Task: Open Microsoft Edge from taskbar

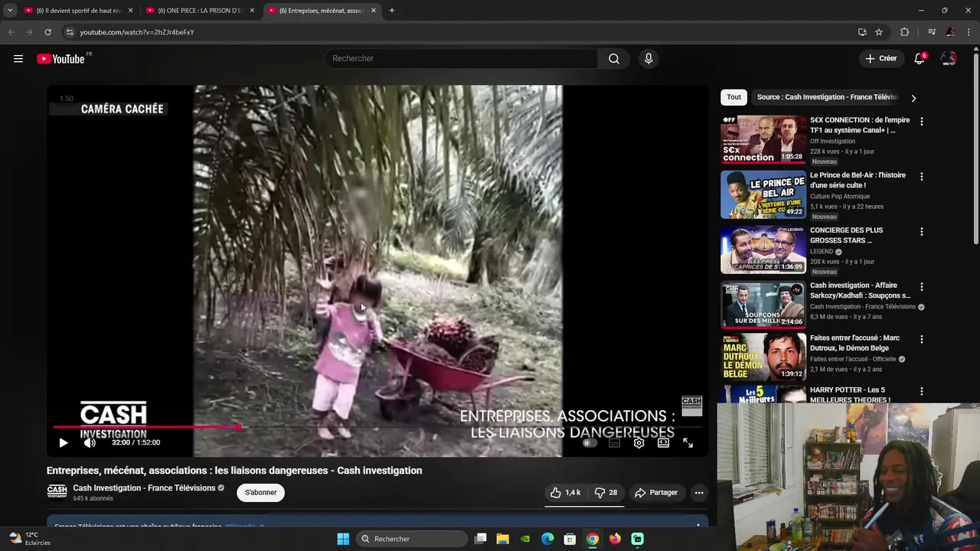Action: pos(547,539)
